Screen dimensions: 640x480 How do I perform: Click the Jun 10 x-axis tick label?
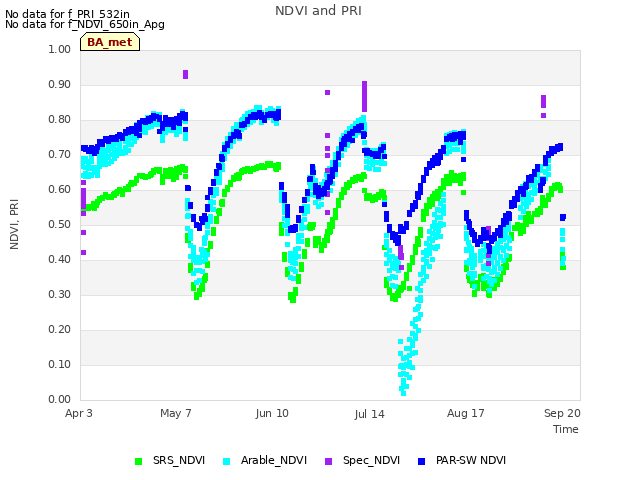click(x=272, y=413)
